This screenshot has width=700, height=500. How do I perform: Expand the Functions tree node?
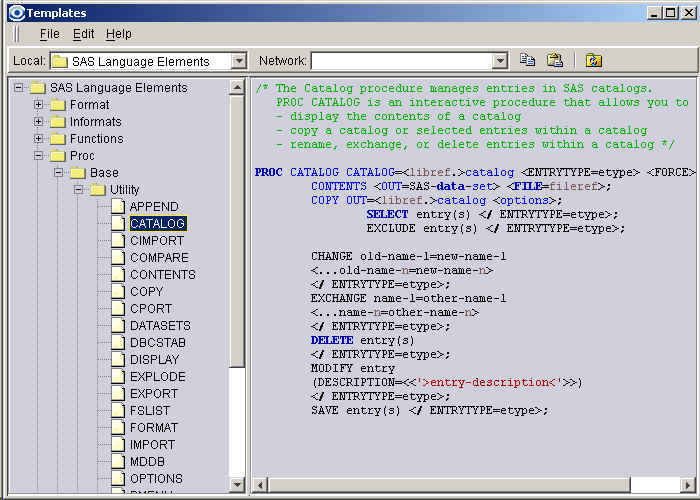[38, 138]
